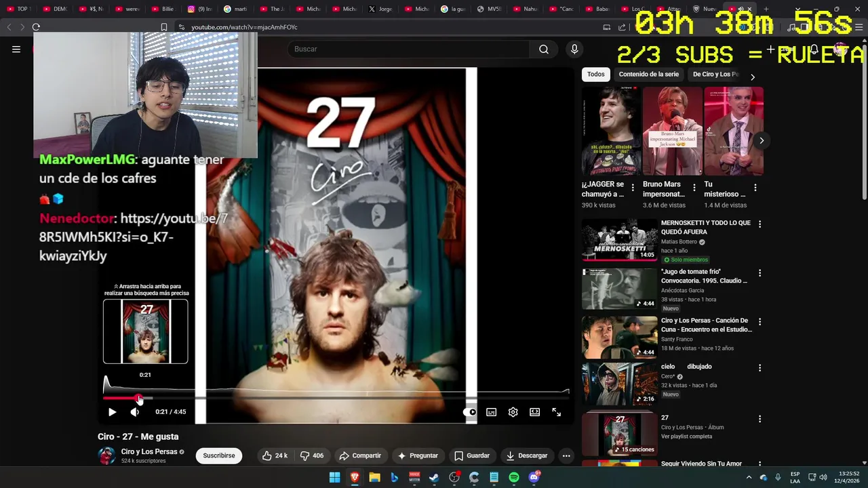Open the Bruno Mars impersonating short thumbnail
This screenshot has width=868, height=488.
(x=673, y=131)
